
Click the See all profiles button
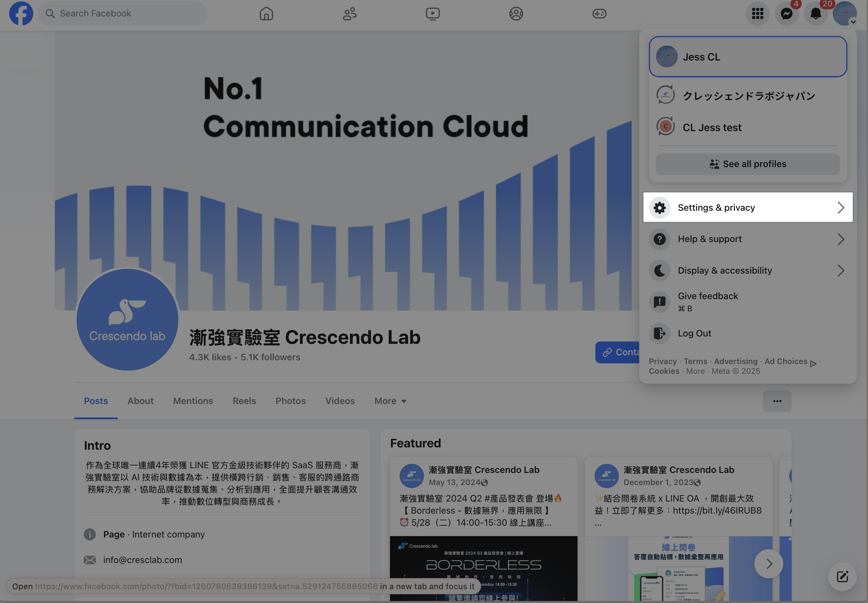747,164
